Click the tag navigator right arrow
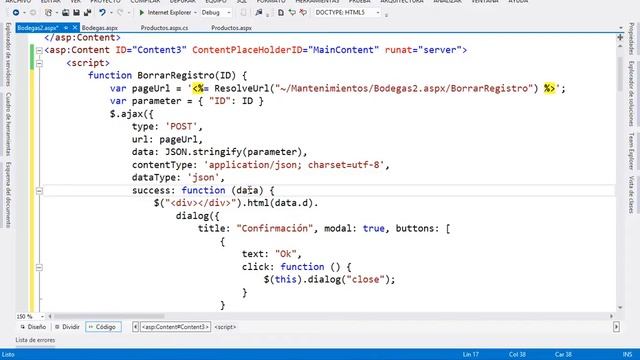640x360 pixels. pos(616,327)
